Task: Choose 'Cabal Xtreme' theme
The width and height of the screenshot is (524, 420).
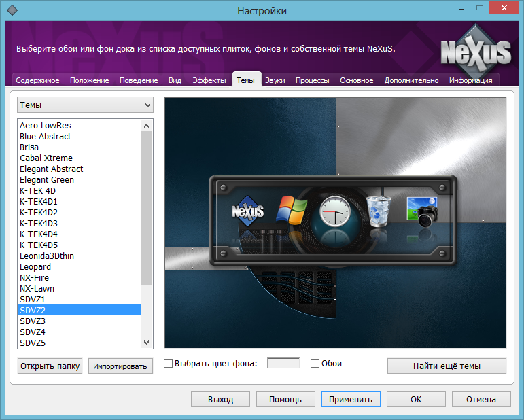Action: click(80, 158)
